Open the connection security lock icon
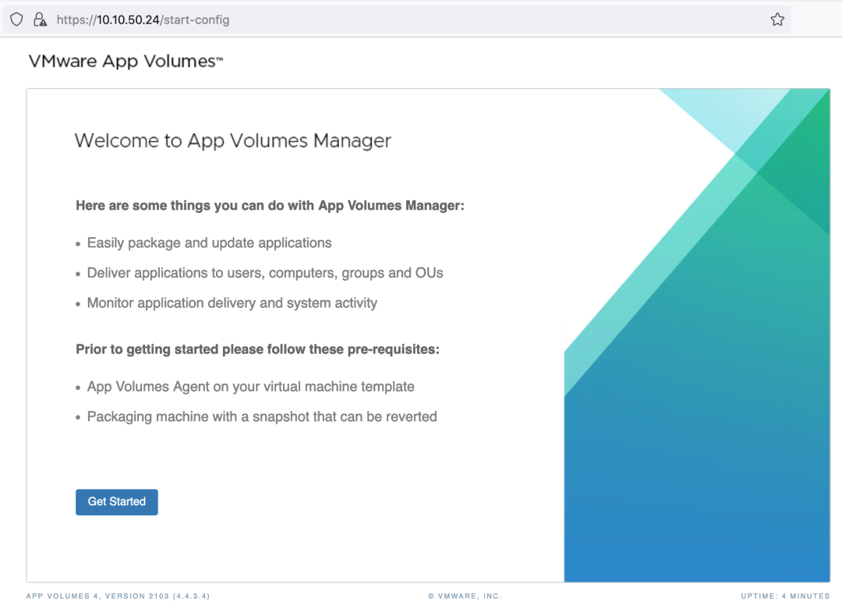This screenshot has height=616, width=842. (x=39, y=19)
